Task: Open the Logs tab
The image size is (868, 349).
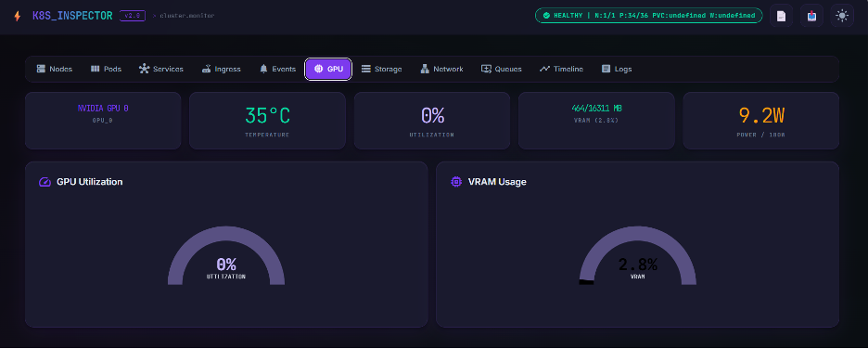Action: click(x=616, y=70)
